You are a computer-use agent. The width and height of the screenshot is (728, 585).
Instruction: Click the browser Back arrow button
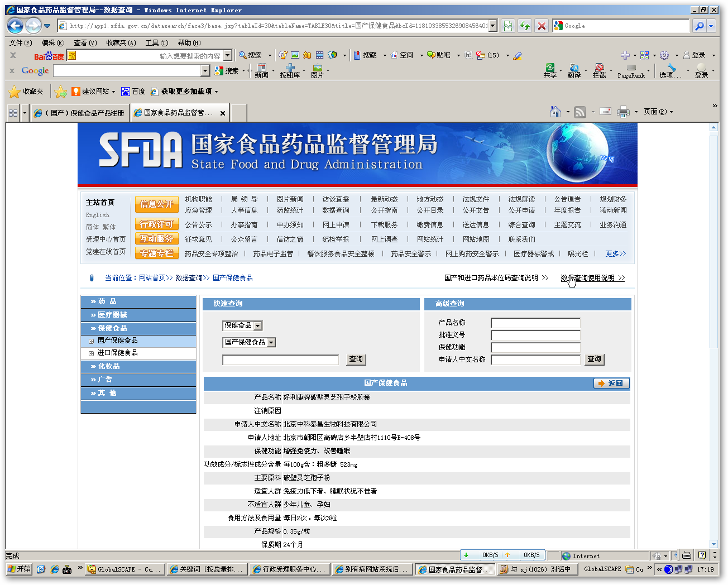[x=16, y=26]
